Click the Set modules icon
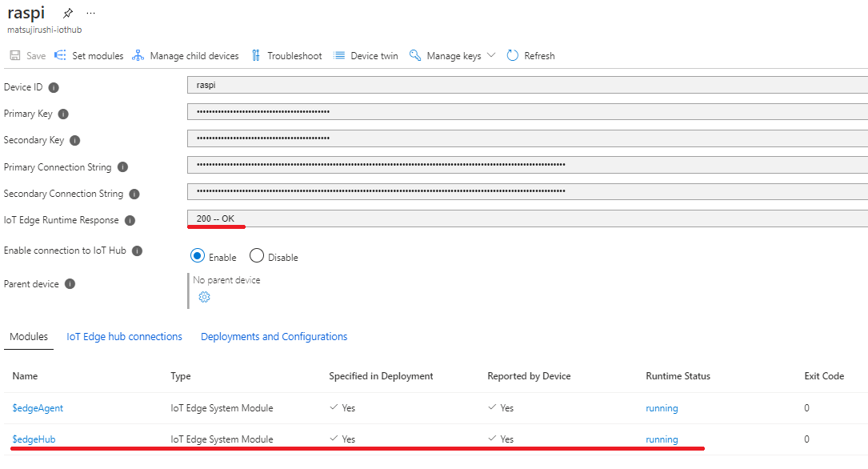The width and height of the screenshot is (868, 469). (60, 55)
